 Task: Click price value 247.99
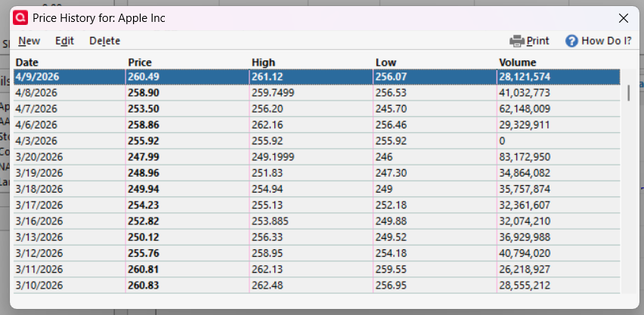coord(144,157)
